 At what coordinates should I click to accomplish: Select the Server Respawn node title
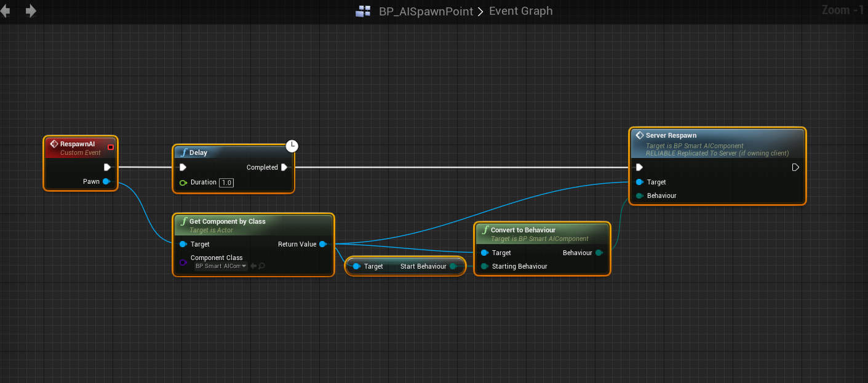671,135
